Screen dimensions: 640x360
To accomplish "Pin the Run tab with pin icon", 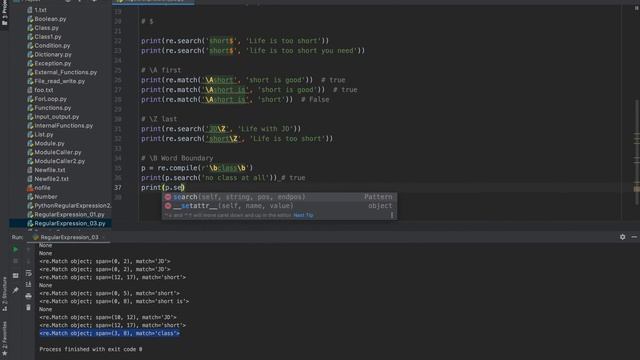I will (x=16, y=290).
